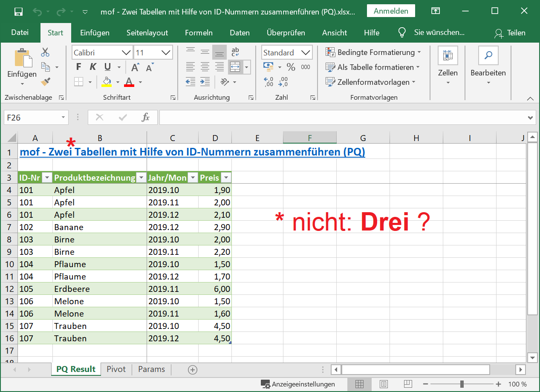Open the Datei tab
This screenshot has width=540, height=392.
pos(20,33)
